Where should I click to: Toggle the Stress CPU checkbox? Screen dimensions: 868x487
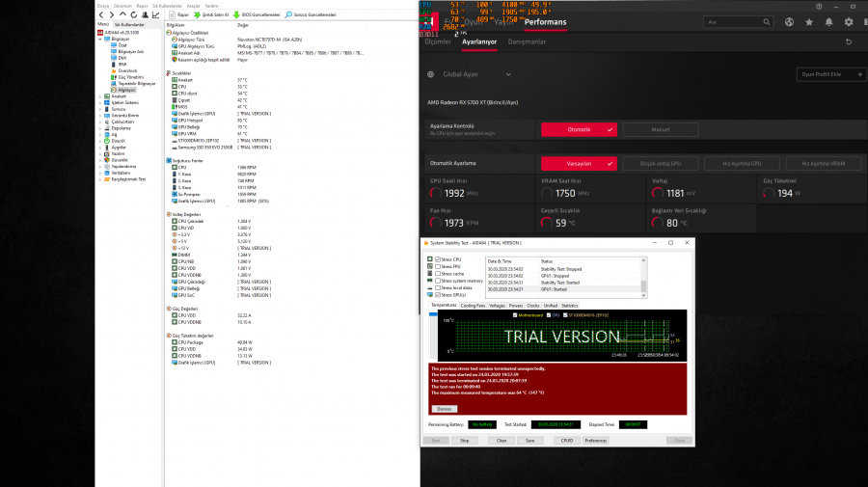click(x=438, y=259)
